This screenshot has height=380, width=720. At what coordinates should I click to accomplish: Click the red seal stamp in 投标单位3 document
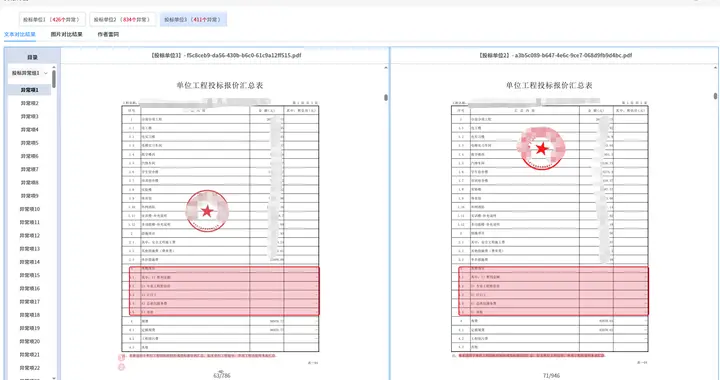207,211
